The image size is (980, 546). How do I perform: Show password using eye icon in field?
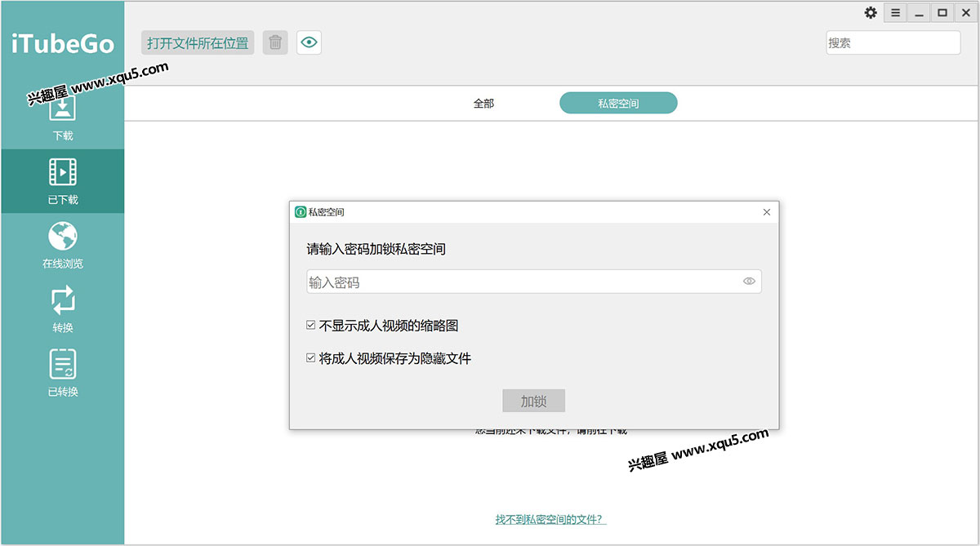pyautogui.click(x=749, y=282)
